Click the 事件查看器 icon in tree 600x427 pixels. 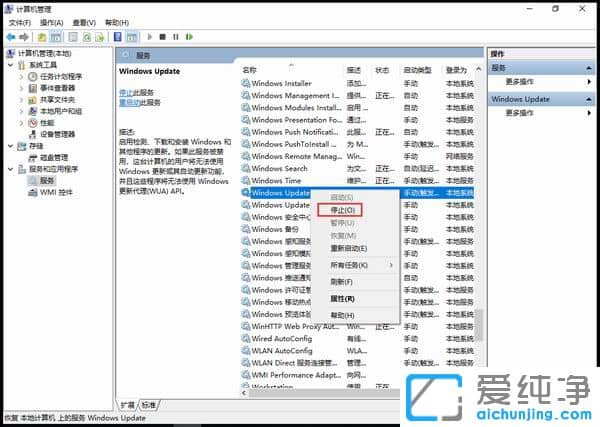click(x=33, y=88)
